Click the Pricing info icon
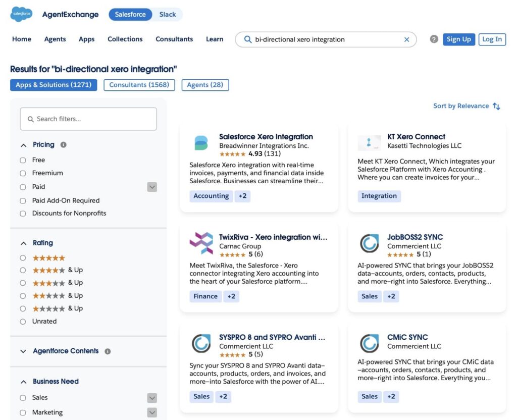 pyautogui.click(x=63, y=145)
